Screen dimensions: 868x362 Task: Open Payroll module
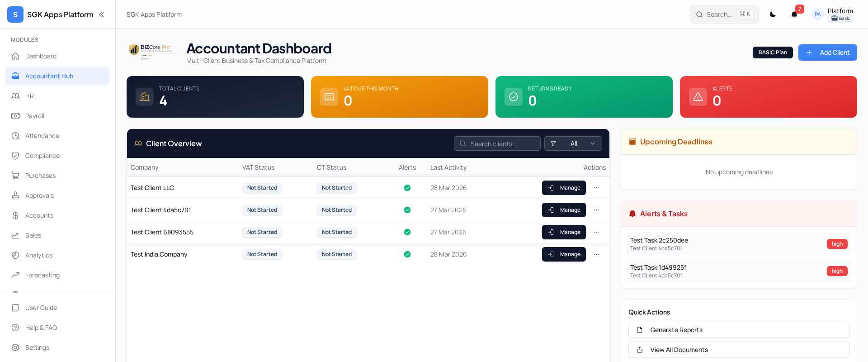pyautogui.click(x=57, y=116)
